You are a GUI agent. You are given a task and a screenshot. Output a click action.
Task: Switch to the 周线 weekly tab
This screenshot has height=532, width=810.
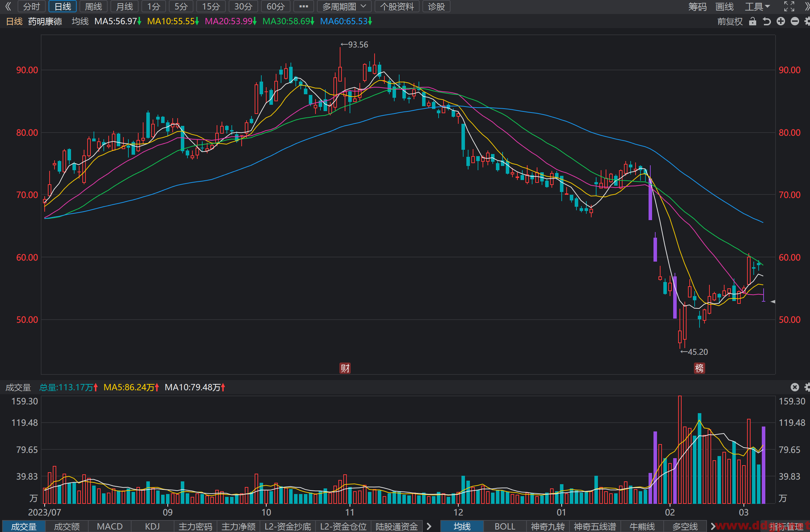pyautogui.click(x=94, y=6)
